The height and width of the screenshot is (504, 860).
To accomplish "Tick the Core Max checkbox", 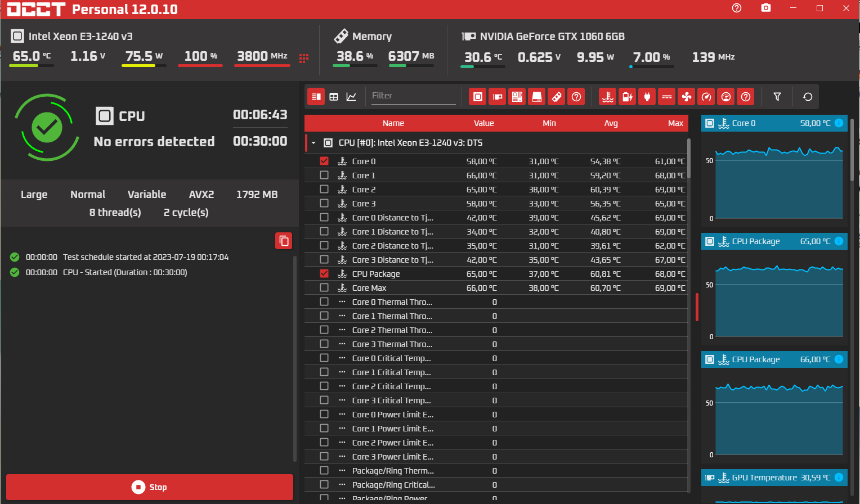I will (324, 287).
